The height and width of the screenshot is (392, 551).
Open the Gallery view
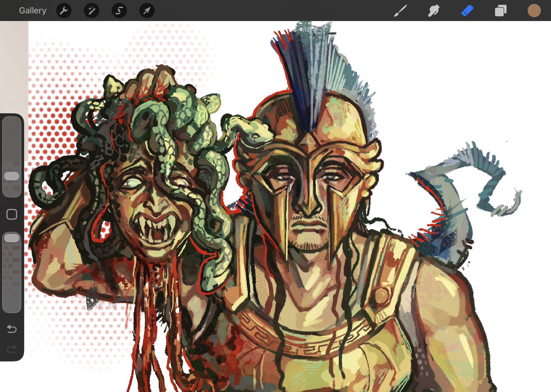(x=33, y=11)
